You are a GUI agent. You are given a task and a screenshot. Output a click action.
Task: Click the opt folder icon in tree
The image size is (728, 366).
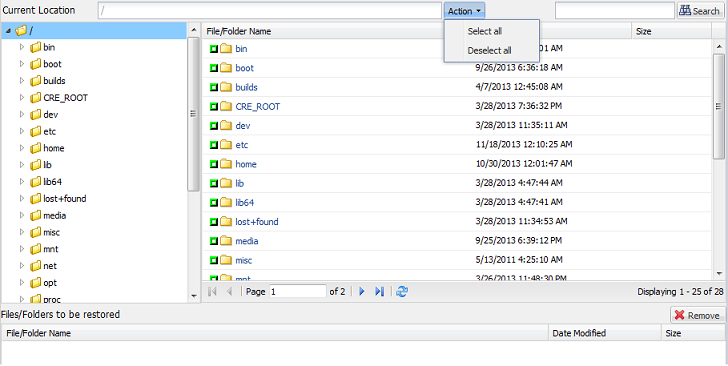coord(36,283)
